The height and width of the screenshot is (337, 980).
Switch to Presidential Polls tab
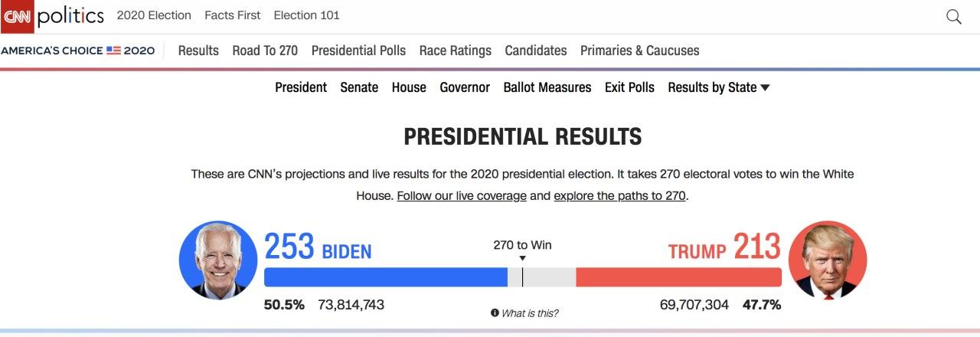tap(358, 51)
